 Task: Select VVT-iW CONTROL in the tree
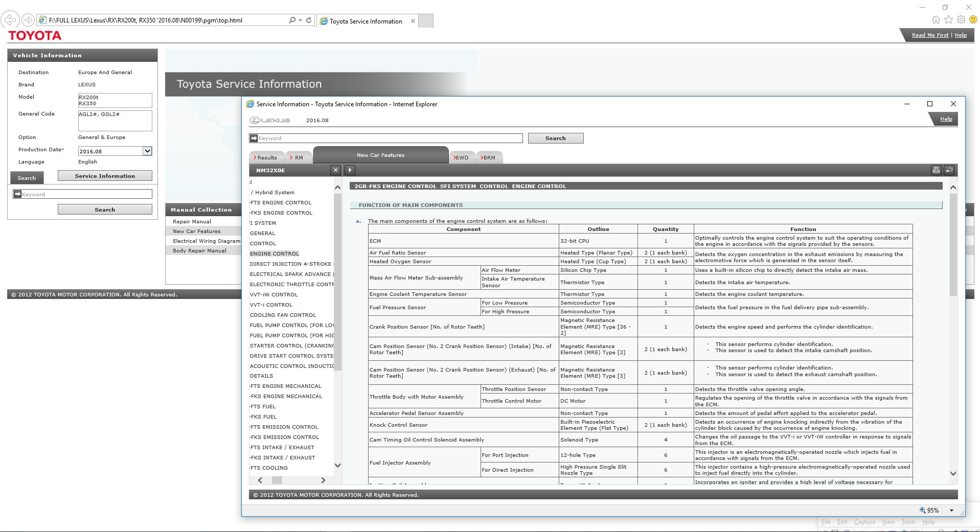click(x=274, y=294)
